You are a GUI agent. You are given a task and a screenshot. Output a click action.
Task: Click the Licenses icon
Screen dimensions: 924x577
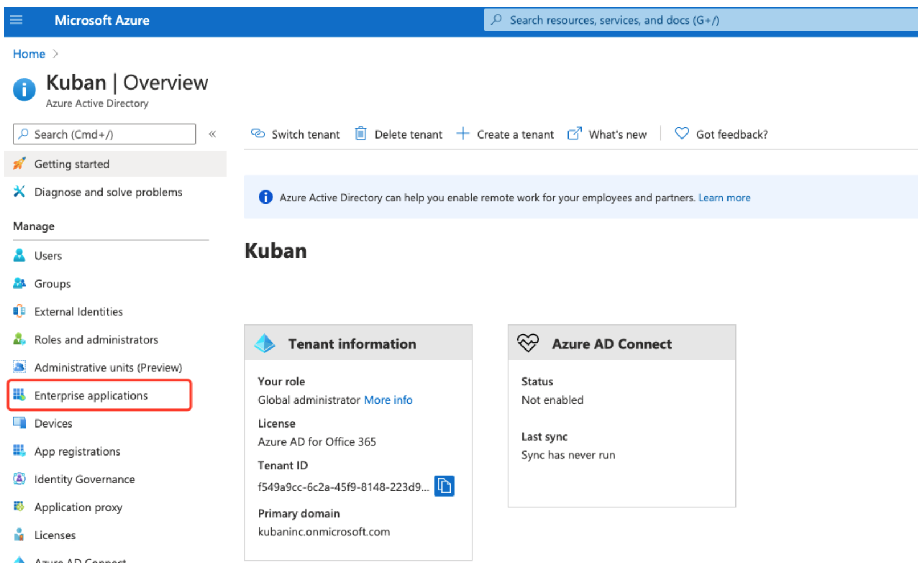19,534
